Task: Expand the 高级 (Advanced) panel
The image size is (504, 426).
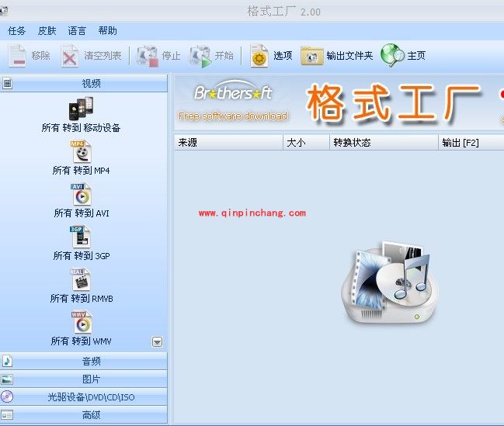Action: (x=84, y=415)
